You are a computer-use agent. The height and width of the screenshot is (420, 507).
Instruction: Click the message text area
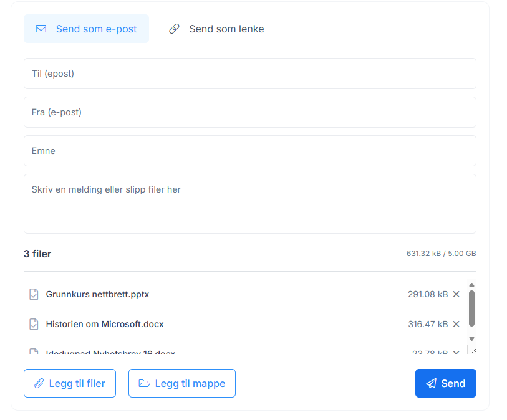click(249, 204)
